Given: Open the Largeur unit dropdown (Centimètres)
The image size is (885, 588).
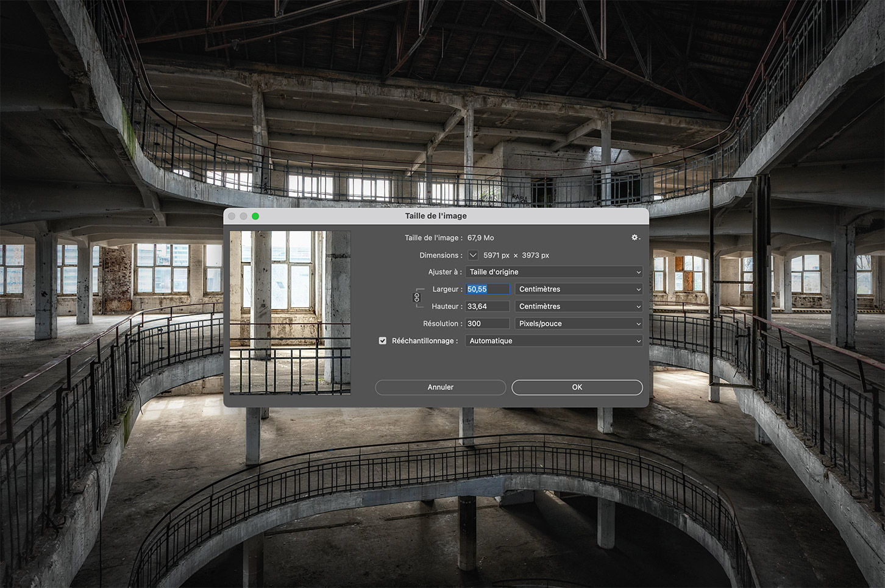Looking at the screenshot, I should click(x=578, y=289).
